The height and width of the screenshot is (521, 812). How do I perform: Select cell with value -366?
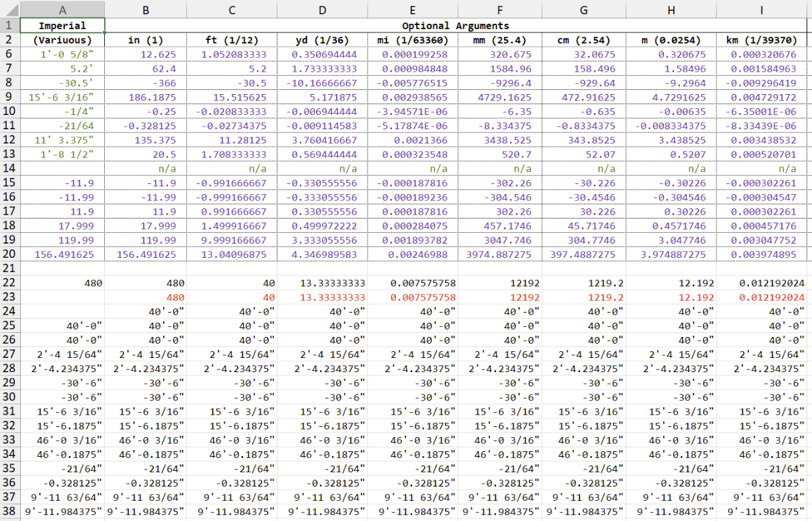(x=145, y=83)
